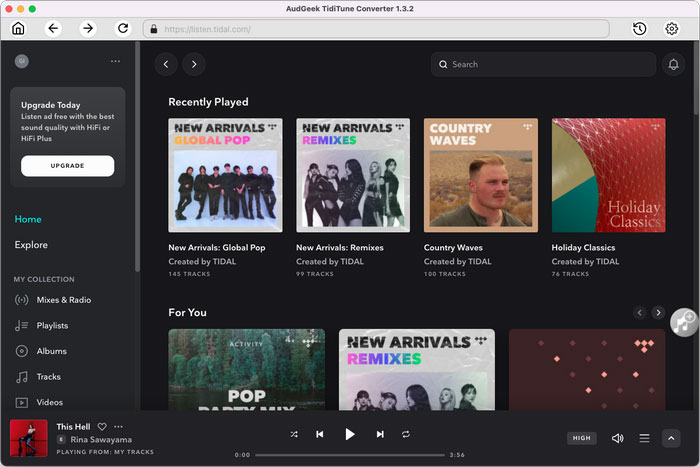Open New Arrivals: Remixes cover in Recently Played

point(353,175)
